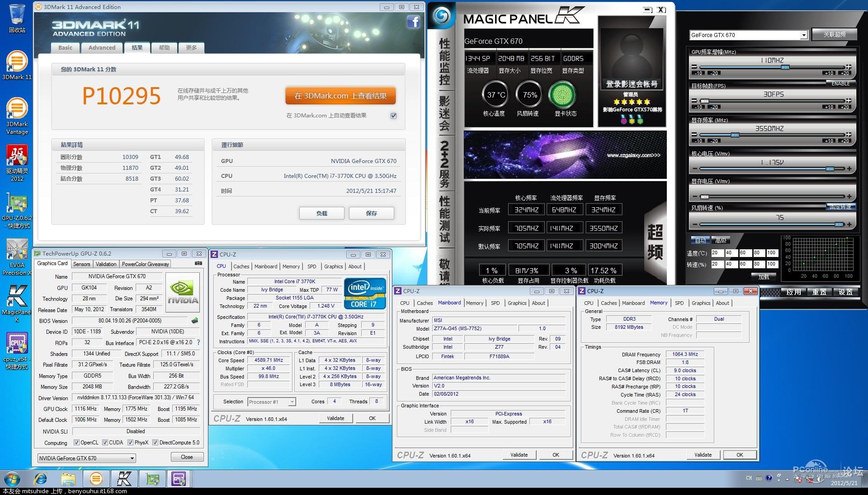Screen dimensions: 868x495
Task: Open the 3DMark 11 desktop shortcut
Action: click(x=17, y=65)
